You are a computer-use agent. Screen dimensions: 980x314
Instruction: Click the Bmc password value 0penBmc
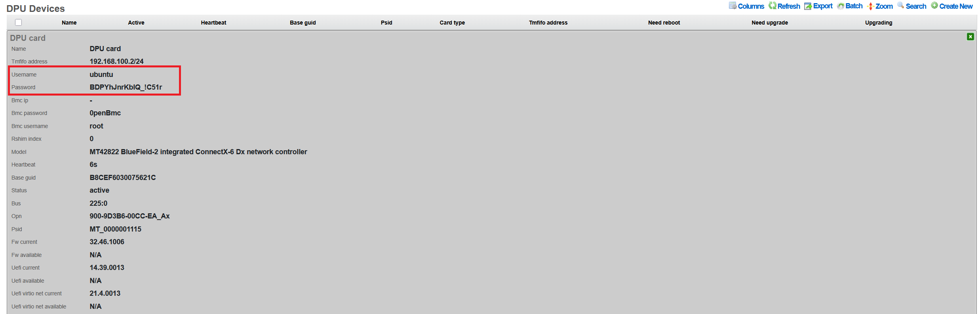click(105, 113)
